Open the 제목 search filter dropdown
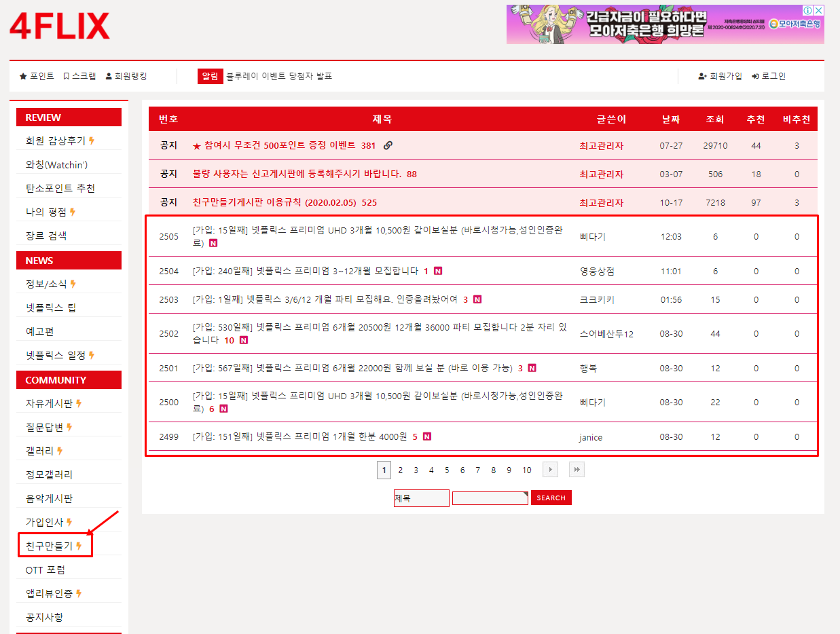The image size is (840, 634). 421,498
